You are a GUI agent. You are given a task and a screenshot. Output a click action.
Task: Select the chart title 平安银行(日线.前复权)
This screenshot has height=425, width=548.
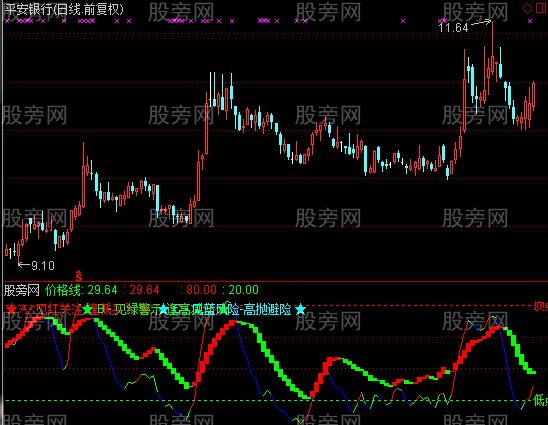[64, 9]
